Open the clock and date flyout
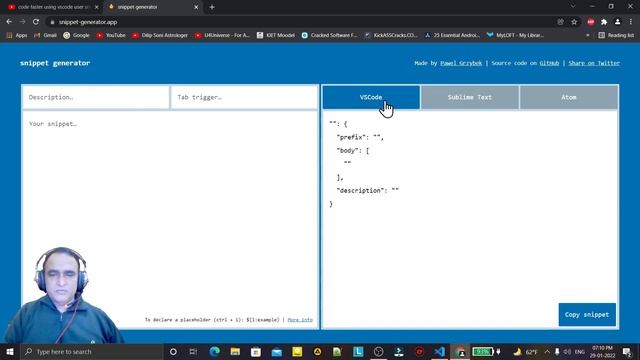 tap(602, 351)
